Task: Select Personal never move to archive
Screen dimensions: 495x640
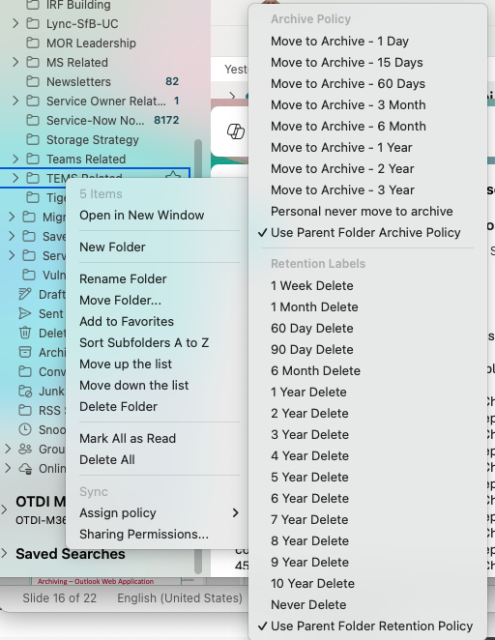Action: (362, 211)
